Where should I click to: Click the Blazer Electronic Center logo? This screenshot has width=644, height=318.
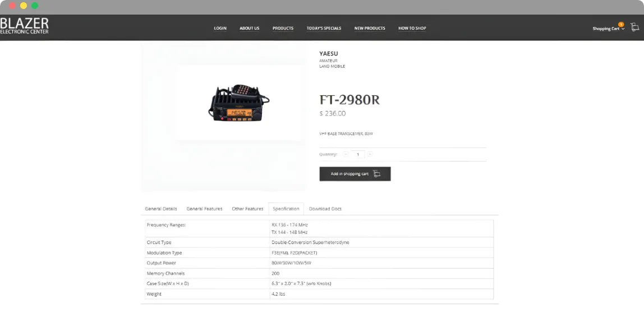pyautogui.click(x=24, y=26)
